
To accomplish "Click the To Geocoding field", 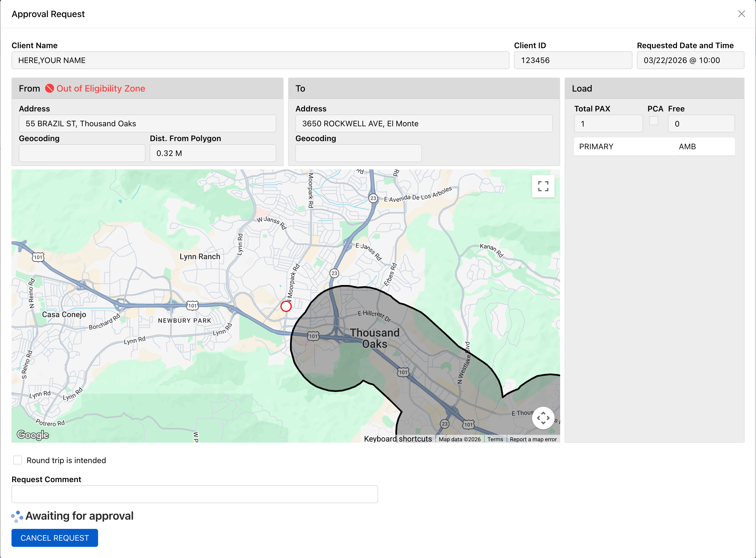I will point(359,153).
